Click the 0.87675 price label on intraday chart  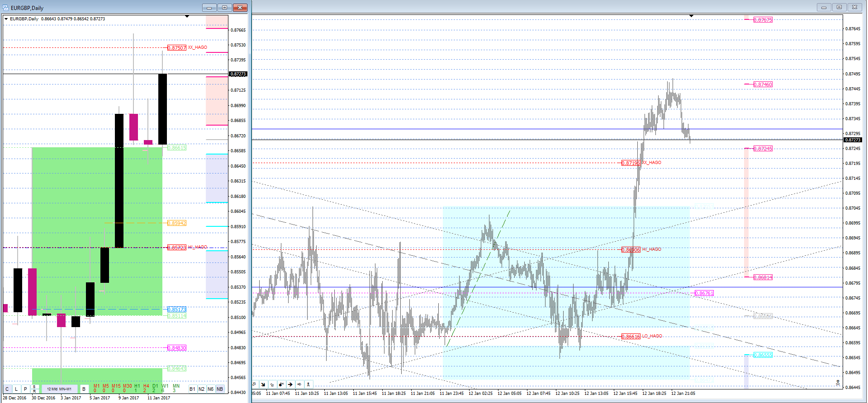tap(763, 20)
